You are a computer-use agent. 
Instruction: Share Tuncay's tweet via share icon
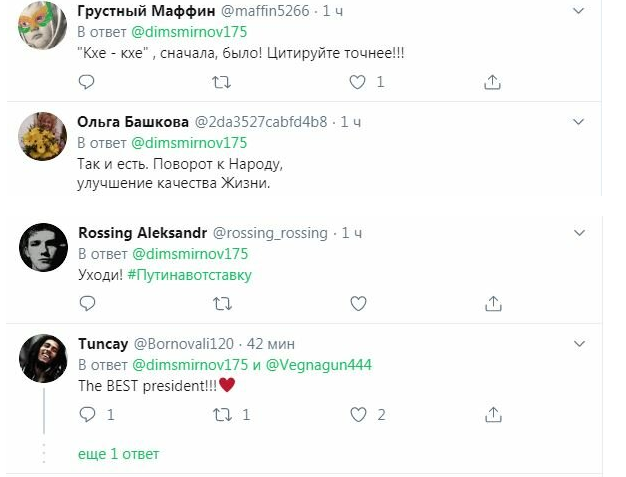pos(491,413)
